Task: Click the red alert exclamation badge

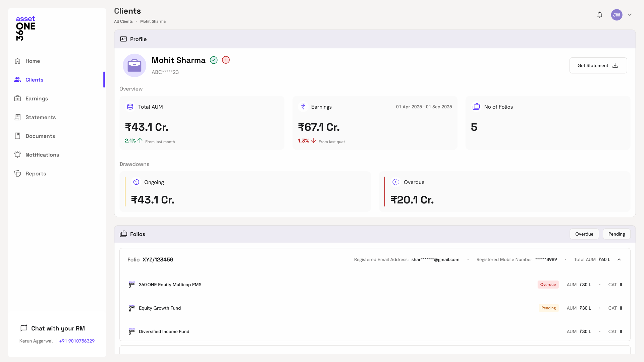Action: (x=226, y=60)
